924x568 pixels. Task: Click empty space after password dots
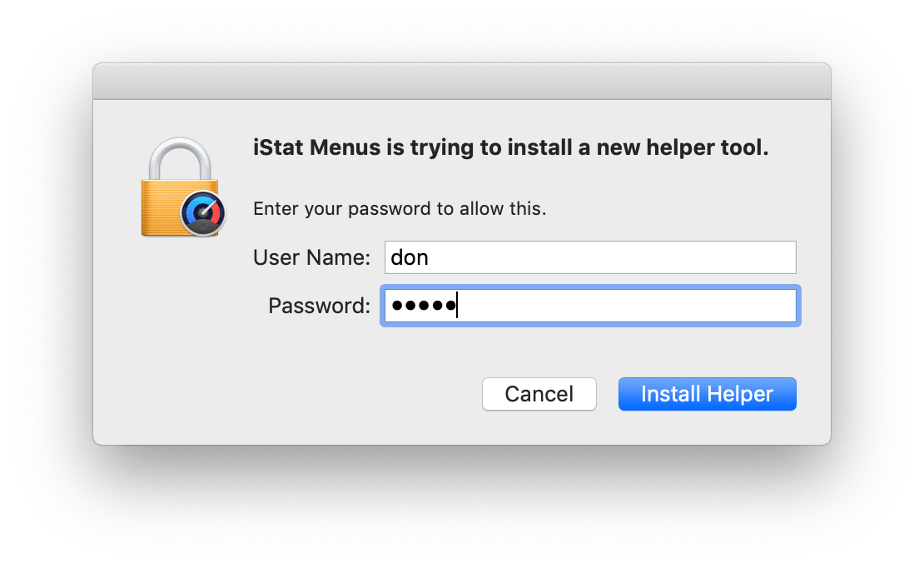(627, 306)
